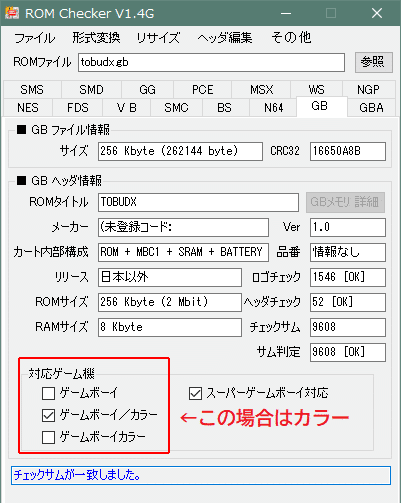Switch to the WS tab
The image size is (401, 503).
[316, 90]
